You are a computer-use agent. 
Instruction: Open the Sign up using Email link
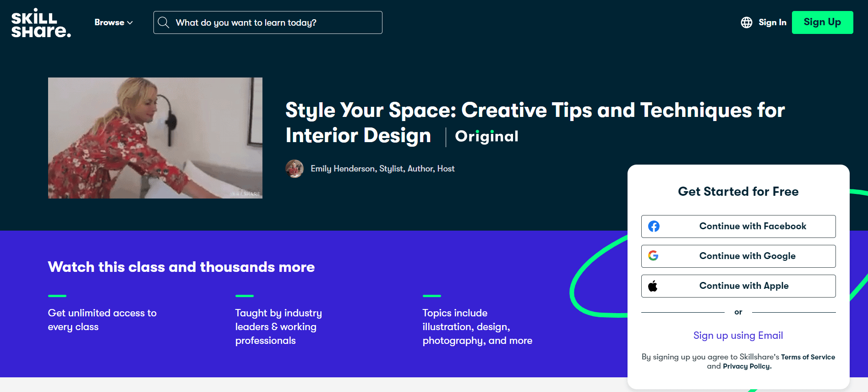[738, 335]
